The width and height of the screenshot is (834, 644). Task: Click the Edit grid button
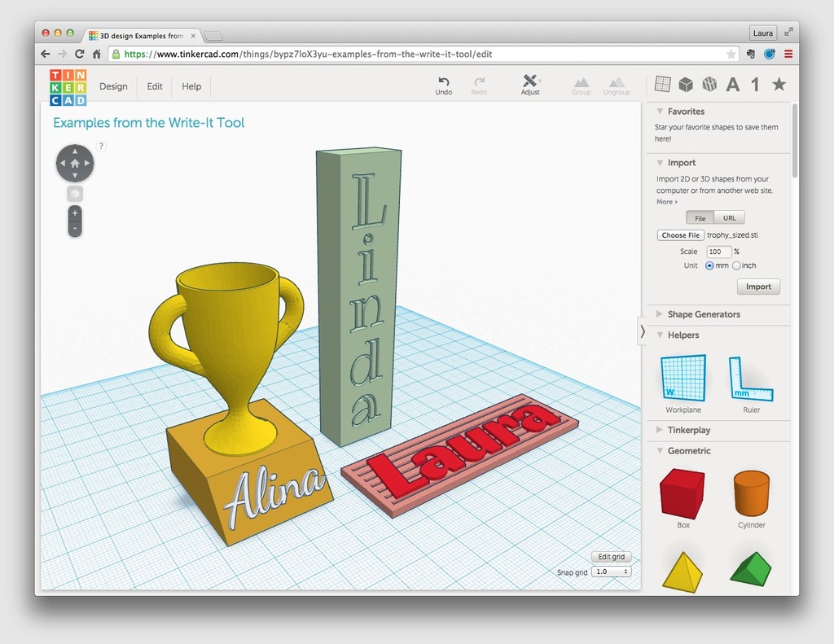[611, 557]
